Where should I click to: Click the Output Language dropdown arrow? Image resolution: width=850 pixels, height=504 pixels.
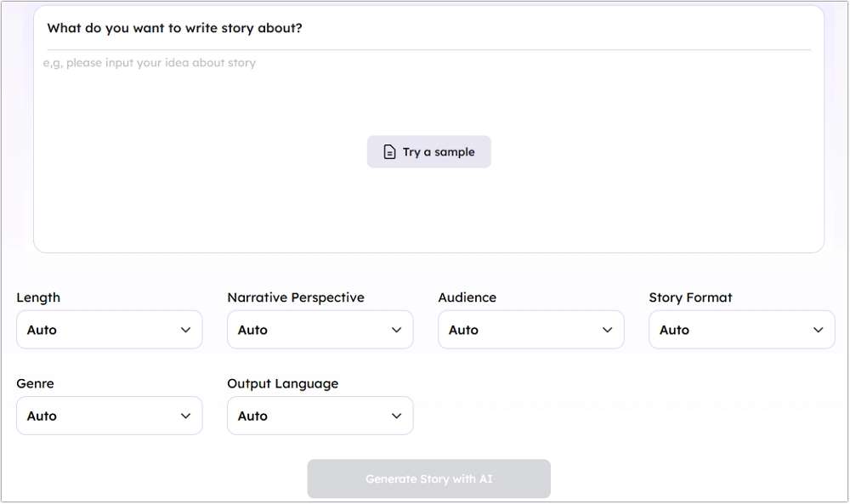[x=396, y=416]
